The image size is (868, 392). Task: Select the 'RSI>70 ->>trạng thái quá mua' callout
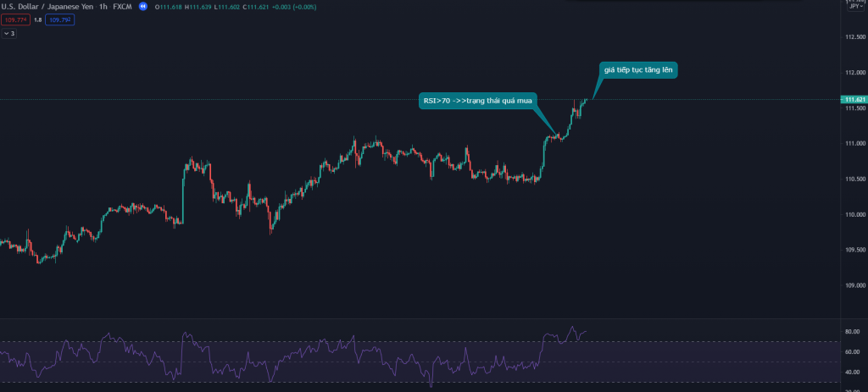tap(478, 101)
